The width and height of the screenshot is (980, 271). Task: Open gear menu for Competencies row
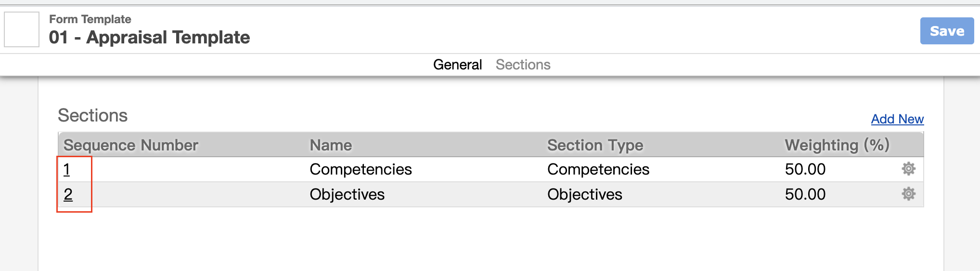(908, 169)
